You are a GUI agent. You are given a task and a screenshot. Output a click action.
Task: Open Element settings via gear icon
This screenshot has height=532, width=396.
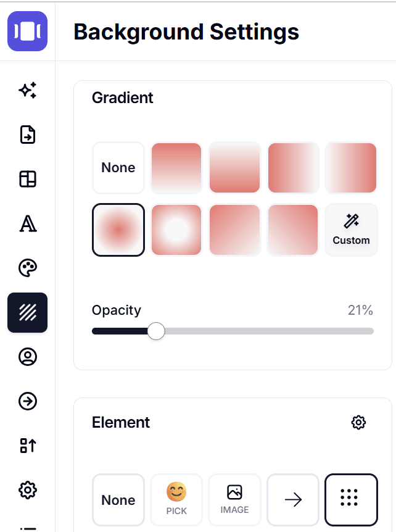click(x=358, y=422)
